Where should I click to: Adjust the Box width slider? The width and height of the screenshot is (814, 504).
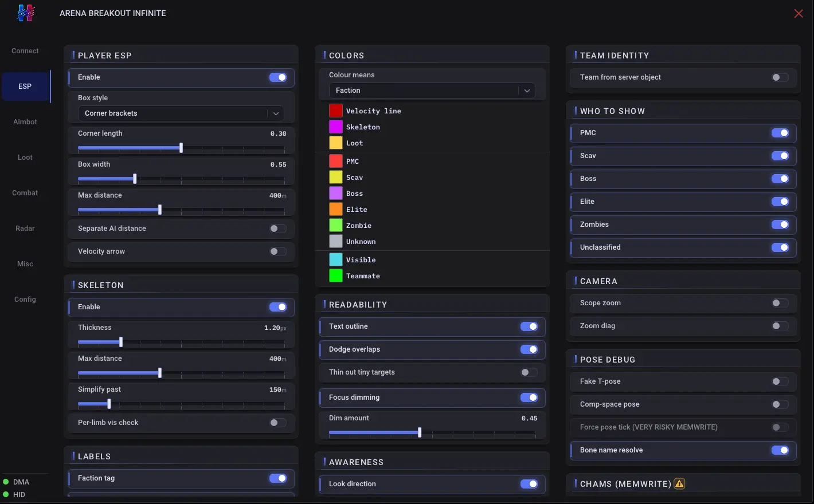181,179
